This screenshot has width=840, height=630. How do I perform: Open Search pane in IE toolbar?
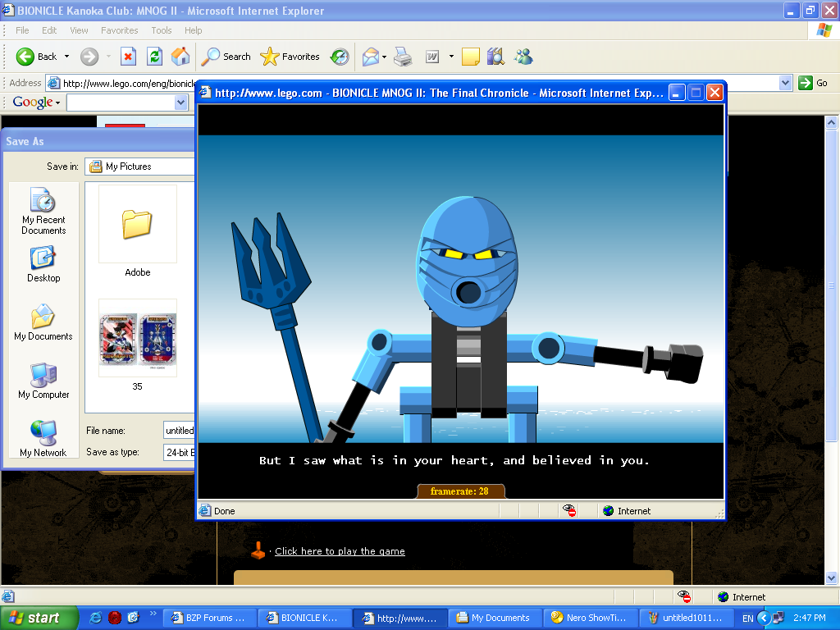pyautogui.click(x=226, y=57)
